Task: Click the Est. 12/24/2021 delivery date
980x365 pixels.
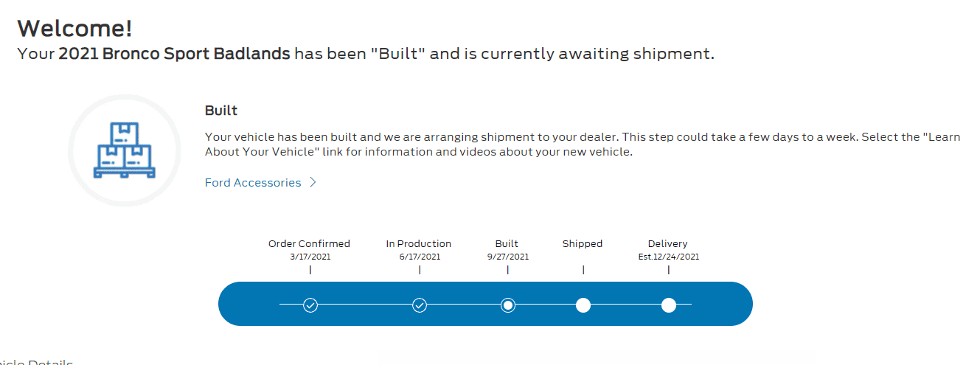Action: click(x=669, y=257)
